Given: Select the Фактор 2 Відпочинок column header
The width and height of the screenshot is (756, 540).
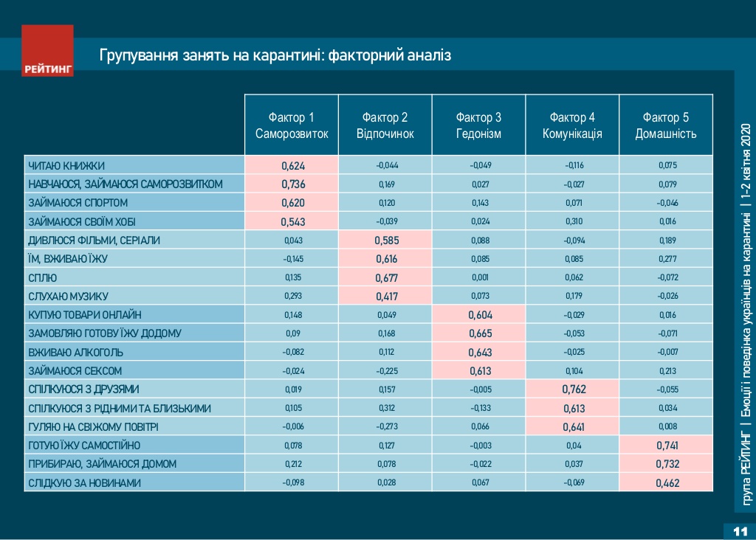Looking at the screenshot, I should pos(385,125).
